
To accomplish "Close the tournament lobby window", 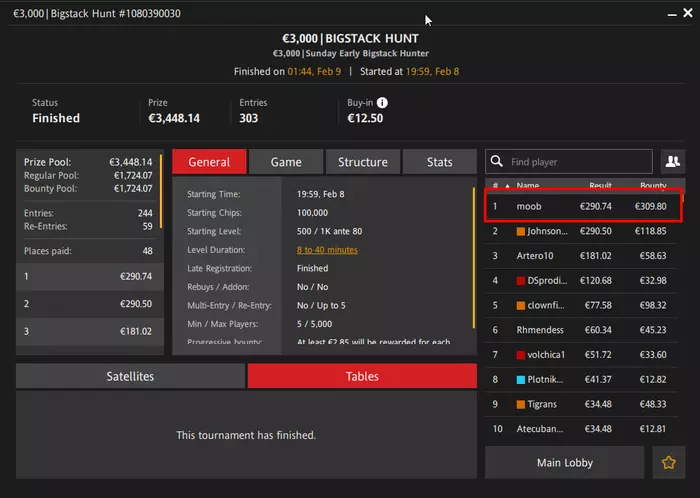I will pyautogui.click(x=688, y=13).
